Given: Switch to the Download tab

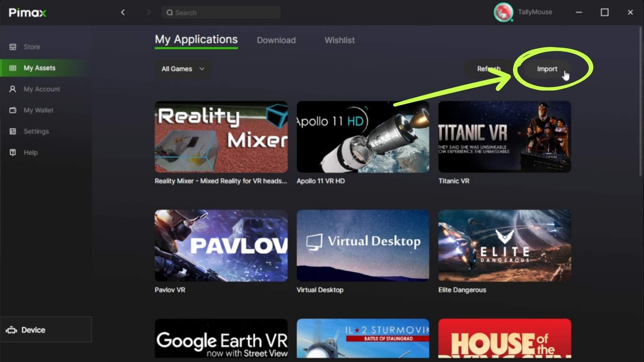Looking at the screenshot, I should point(276,40).
